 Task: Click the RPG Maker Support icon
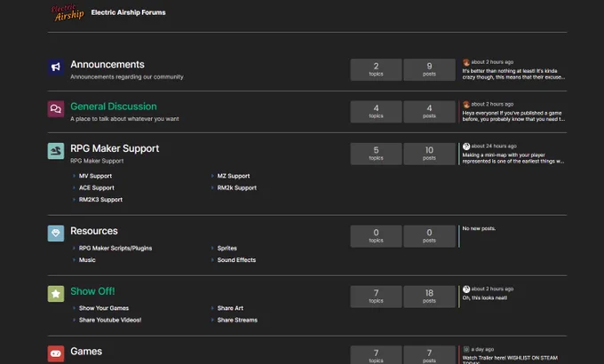click(56, 151)
